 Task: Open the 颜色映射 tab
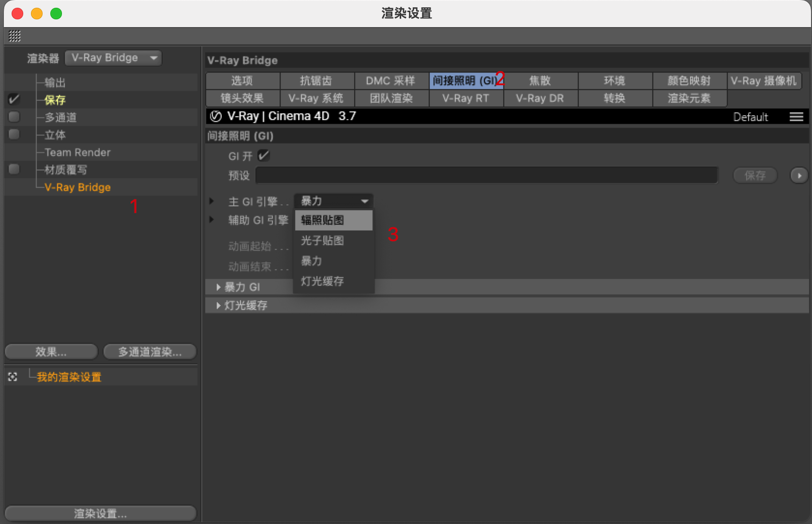tap(690, 81)
